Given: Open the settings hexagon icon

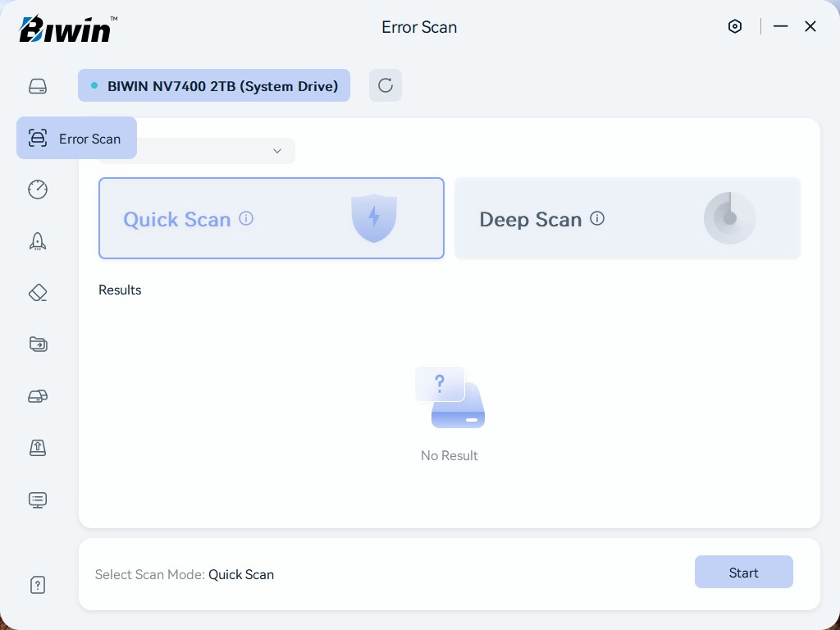Looking at the screenshot, I should (735, 26).
